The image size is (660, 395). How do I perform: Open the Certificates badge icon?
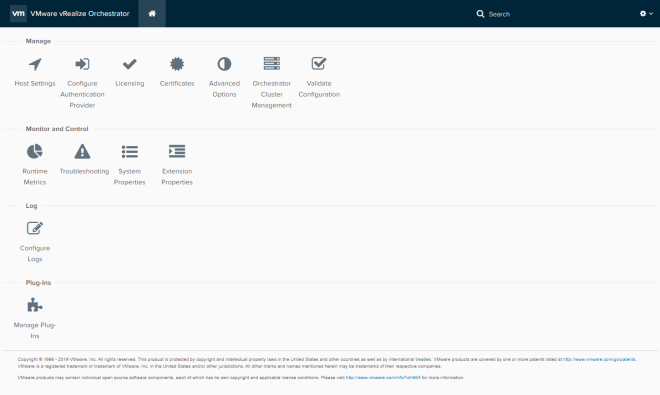(177, 64)
